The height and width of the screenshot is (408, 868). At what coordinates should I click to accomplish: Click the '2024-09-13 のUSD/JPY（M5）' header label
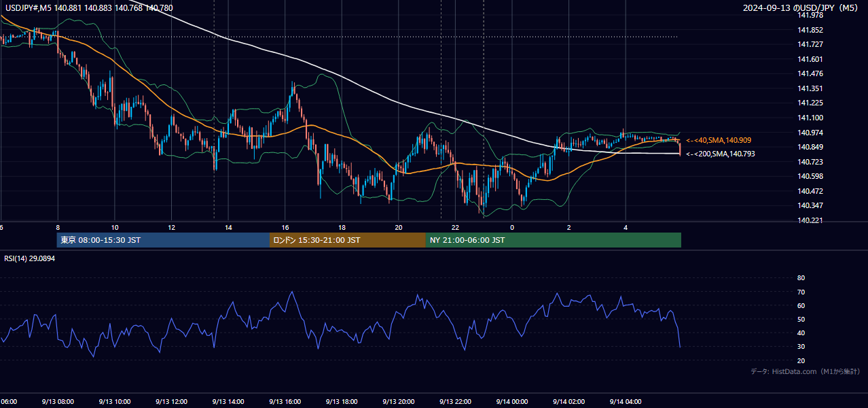coord(801,8)
